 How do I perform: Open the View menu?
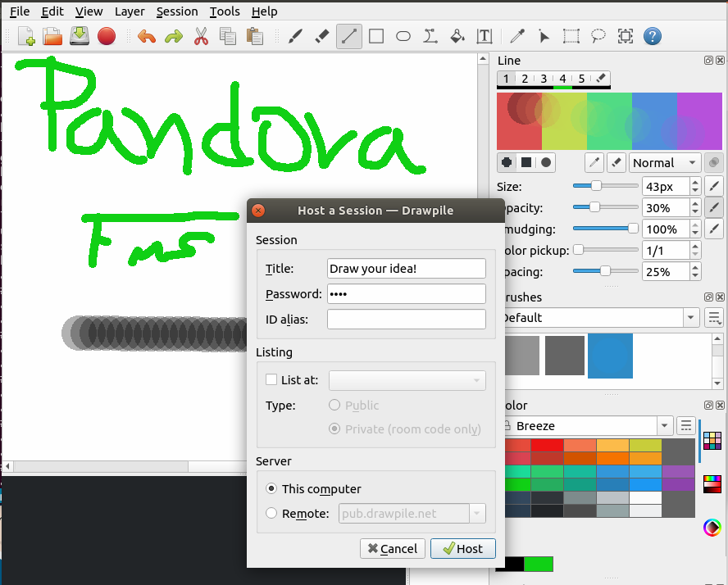[89, 11]
